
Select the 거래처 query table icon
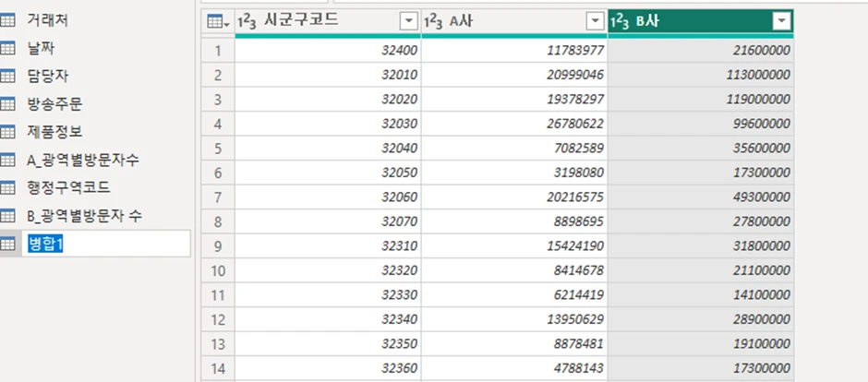(x=7, y=21)
